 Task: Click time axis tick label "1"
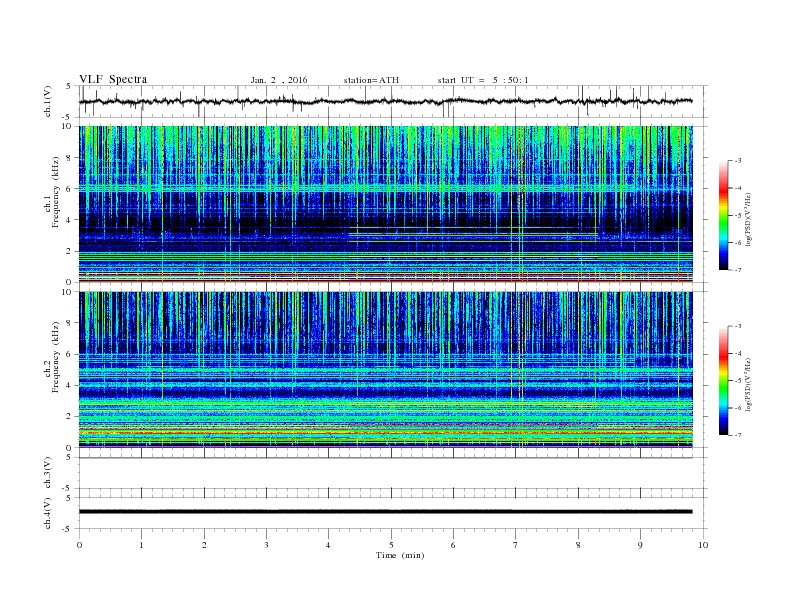[141, 545]
